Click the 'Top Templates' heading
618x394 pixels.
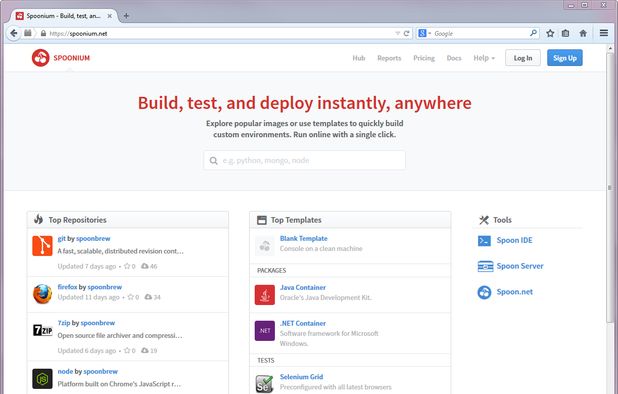tap(296, 220)
